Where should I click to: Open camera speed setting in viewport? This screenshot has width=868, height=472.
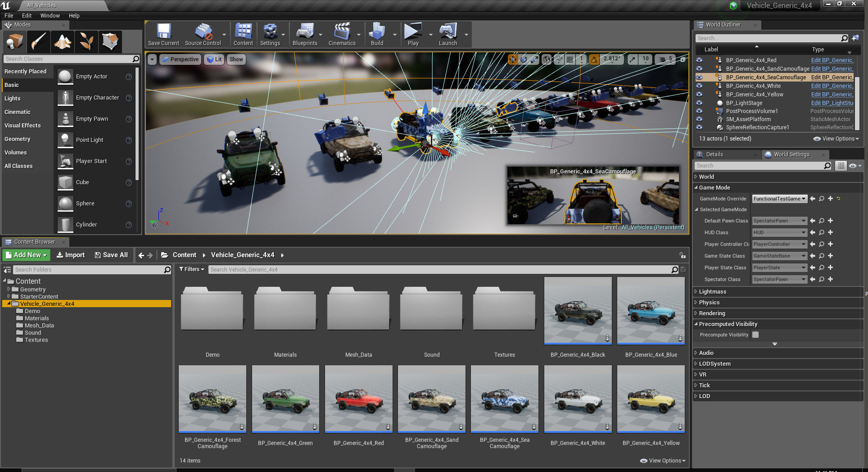coord(665,59)
